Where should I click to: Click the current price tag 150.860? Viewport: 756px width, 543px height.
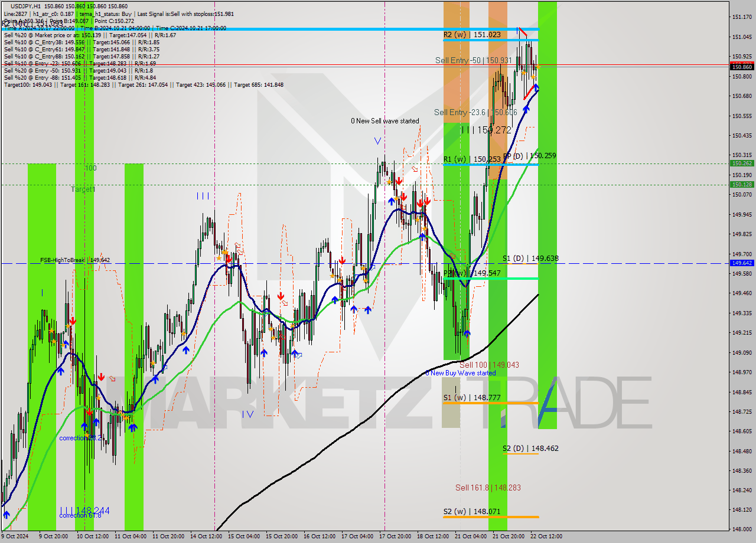click(x=742, y=67)
